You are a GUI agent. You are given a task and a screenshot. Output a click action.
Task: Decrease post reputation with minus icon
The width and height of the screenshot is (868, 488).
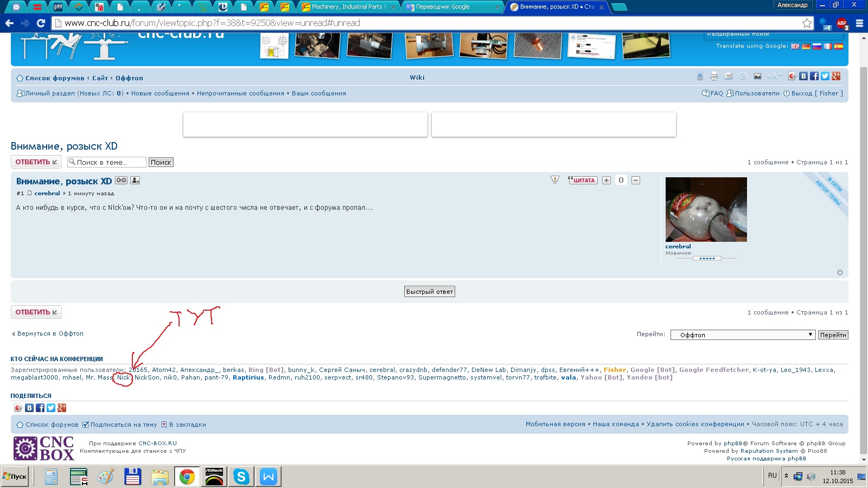[x=636, y=180]
